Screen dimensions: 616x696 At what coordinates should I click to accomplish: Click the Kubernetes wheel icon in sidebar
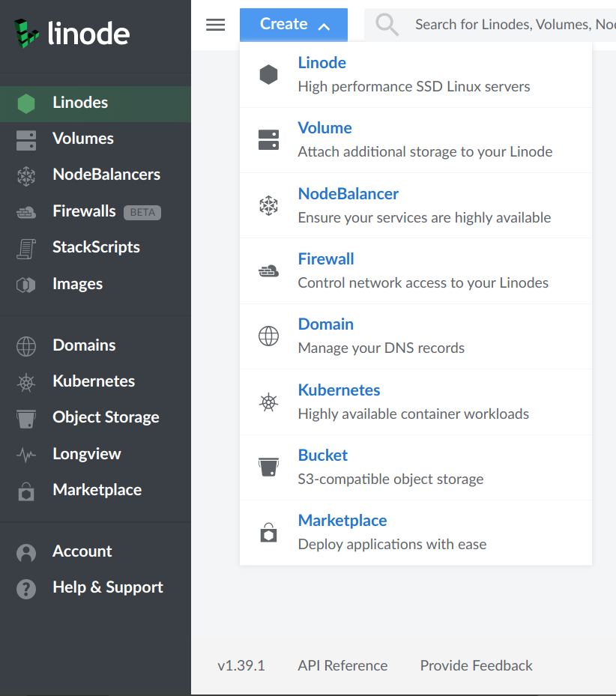tap(26, 382)
